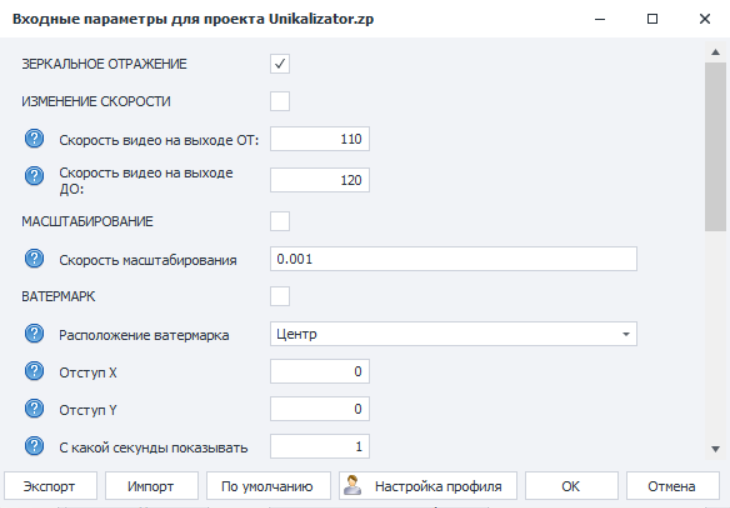
Task: Click help icon for Расположение ватермарка
Action: point(33,334)
